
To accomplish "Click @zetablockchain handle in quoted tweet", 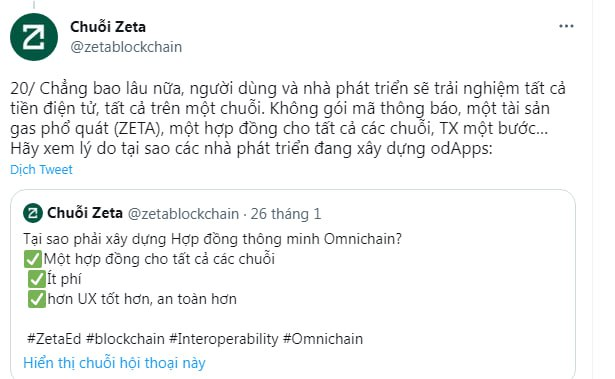I will (x=183, y=214).
